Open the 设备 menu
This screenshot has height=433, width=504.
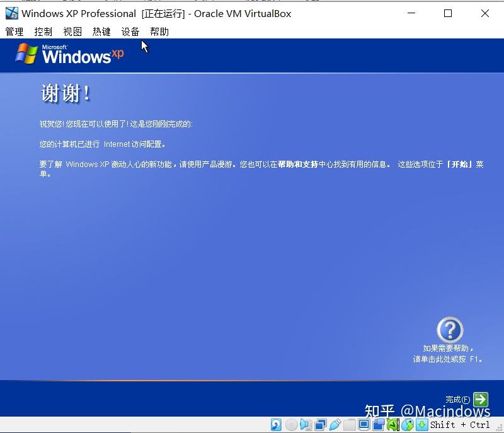(x=130, y=32)
